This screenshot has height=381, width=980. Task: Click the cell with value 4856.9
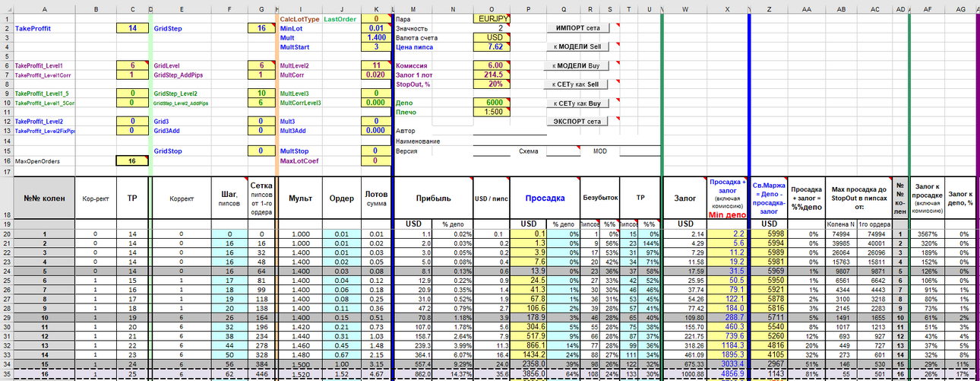(x=728, y=374)
